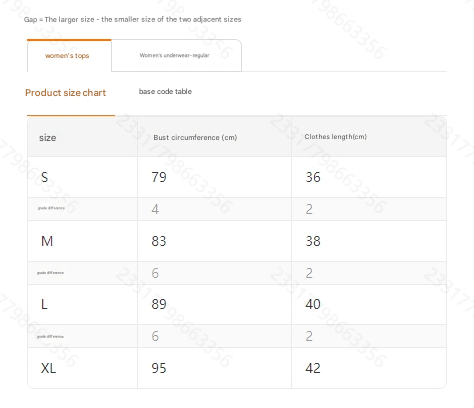Click clothes length value 40
Screen dimensions: 474x408
[x=313, y=304]
